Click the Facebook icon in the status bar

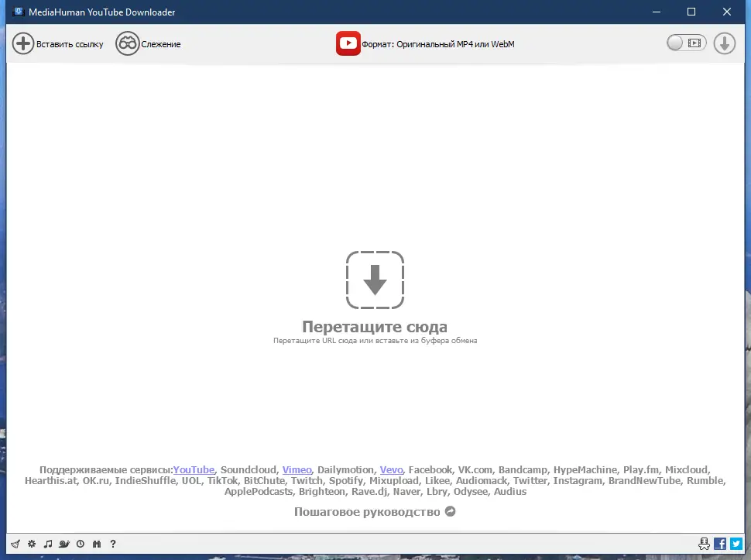pyautogui.click(x=718, y=543)
